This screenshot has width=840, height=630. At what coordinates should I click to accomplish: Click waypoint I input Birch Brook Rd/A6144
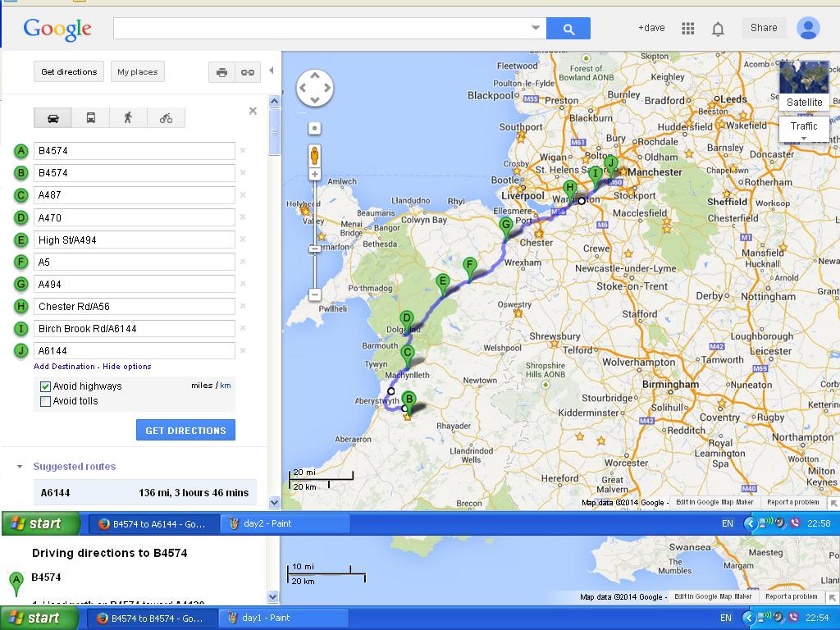point(134,328)
